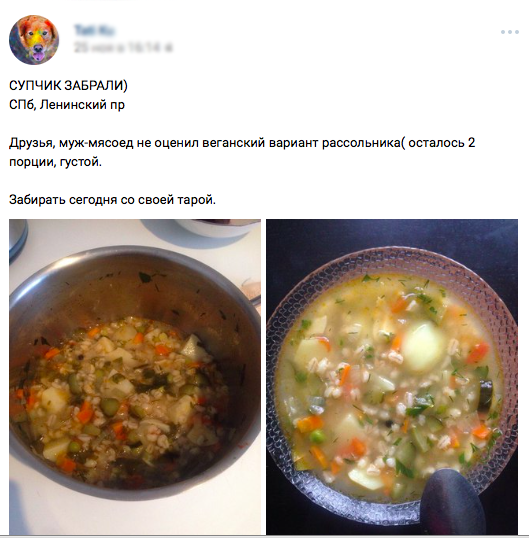The width and height of the screenshot is (529, 538).
Task: Click the large round potato in bowl photo
Action: pyautogui.click(x=423, y=347)
